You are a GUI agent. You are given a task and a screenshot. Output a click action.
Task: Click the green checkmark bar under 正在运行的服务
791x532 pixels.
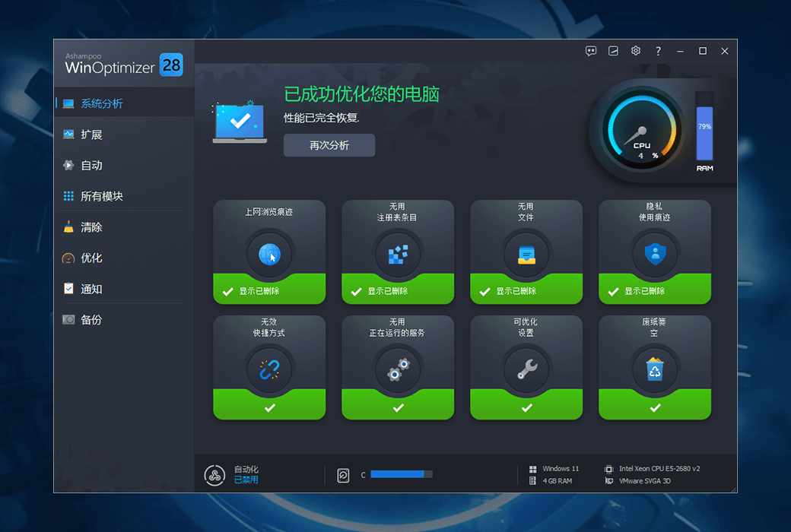(x=398, y=407)
